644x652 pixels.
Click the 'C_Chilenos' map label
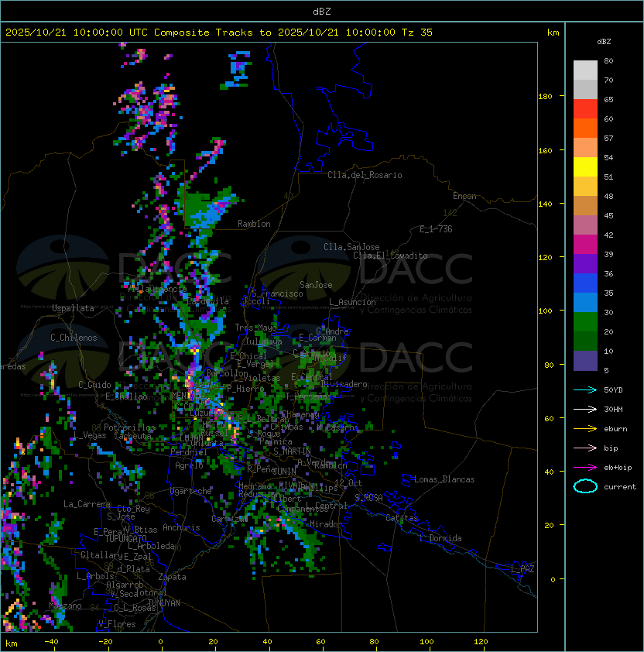(x=74, y=338)
